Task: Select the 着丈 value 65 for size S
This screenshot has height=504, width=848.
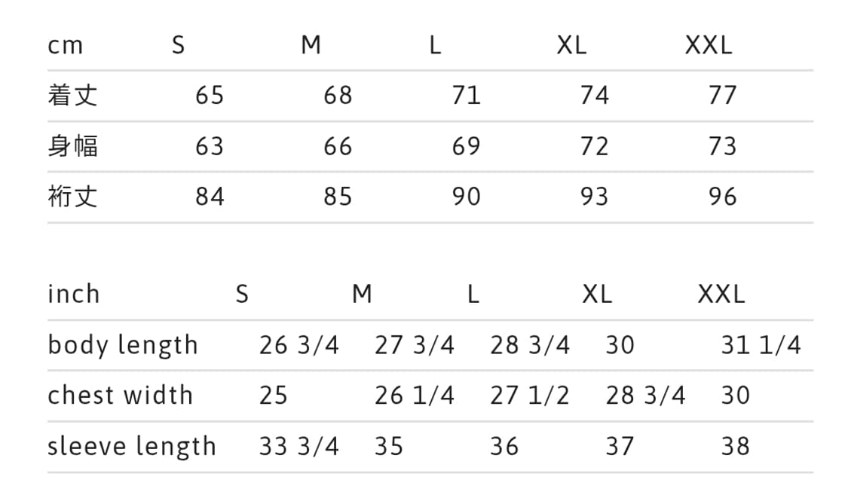Action: pos(210,96)
